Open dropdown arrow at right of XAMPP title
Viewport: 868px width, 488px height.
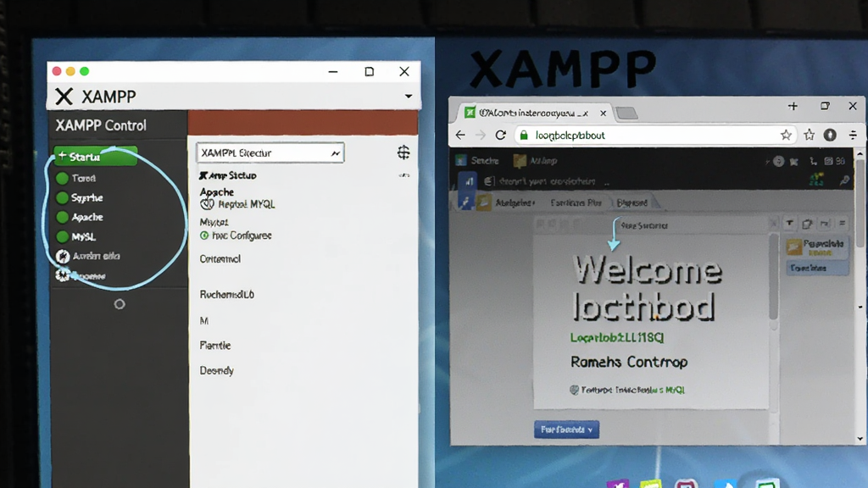coord(409,97)
